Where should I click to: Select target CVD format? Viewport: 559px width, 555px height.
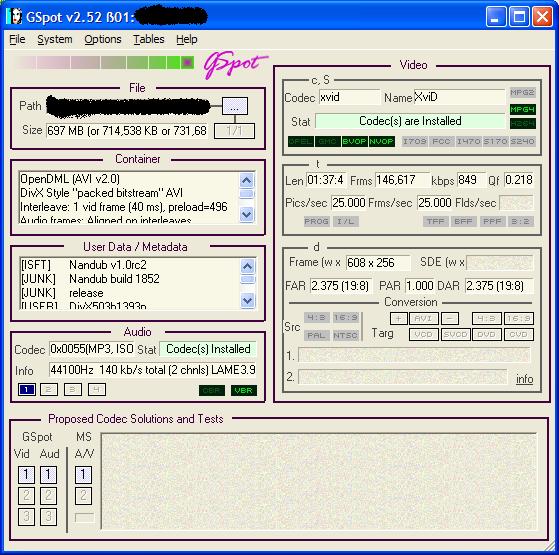click(x=519, y=335)
